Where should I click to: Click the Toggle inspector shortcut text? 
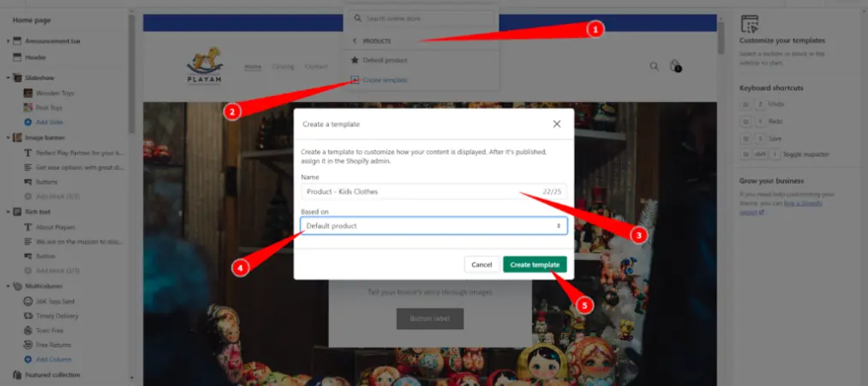tap(806, 154)
